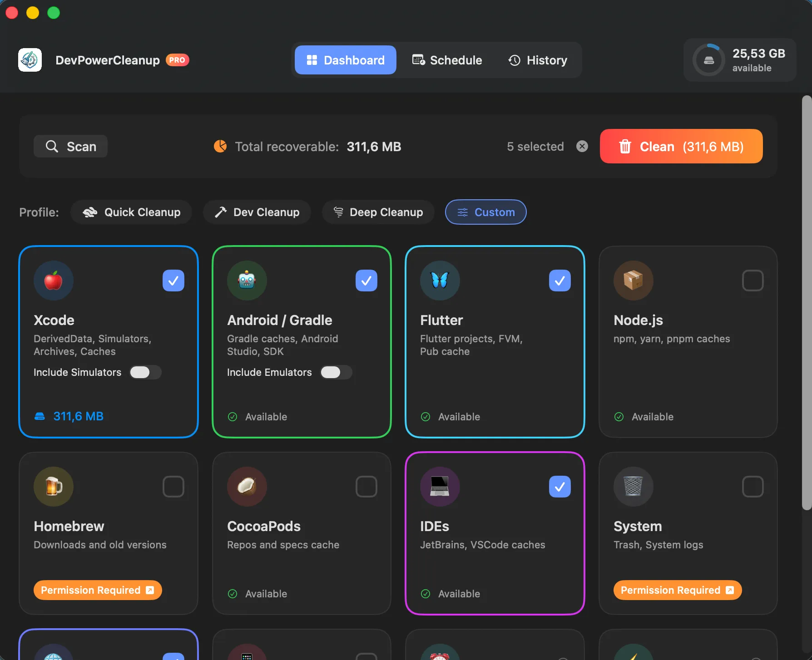Screen dimensions: 812x660
Task: Click the CocoaPods coconut icon
Action: pos(247,487)
